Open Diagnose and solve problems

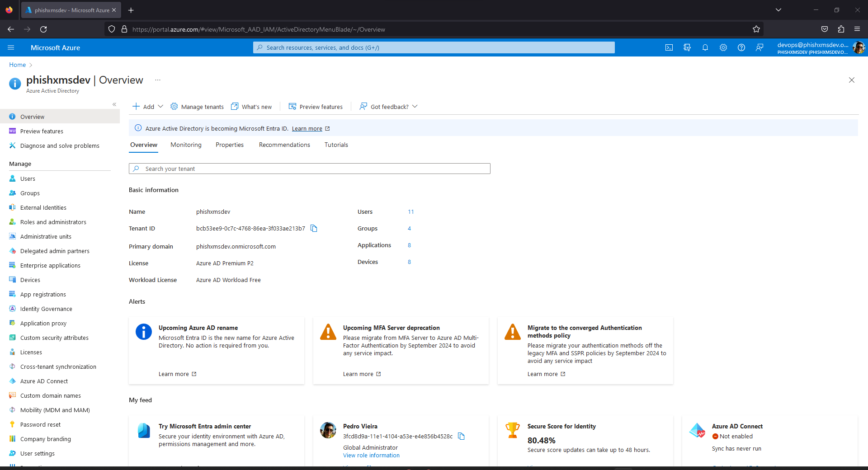pos(60,146)
